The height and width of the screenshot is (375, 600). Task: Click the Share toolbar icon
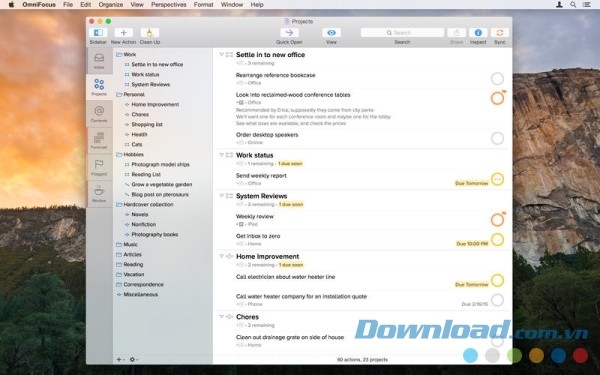[457, 33]
